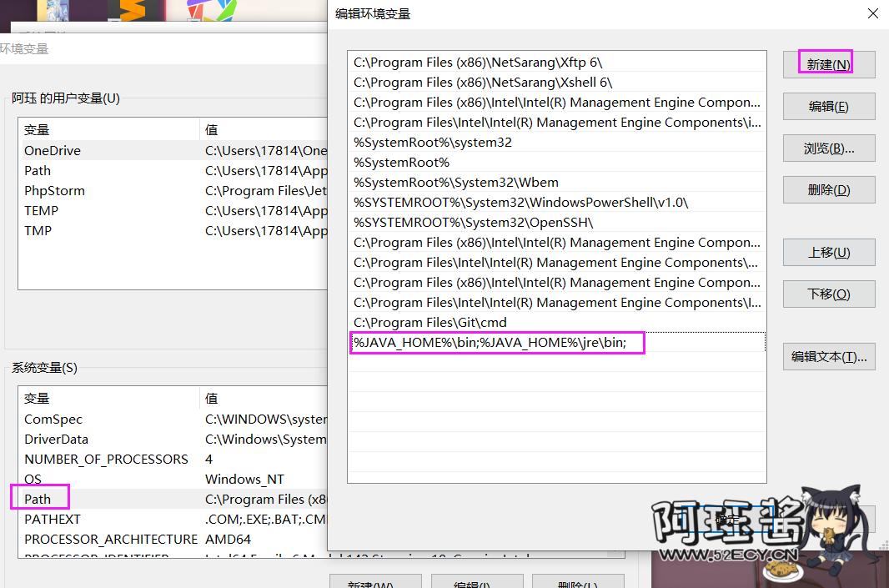Select the NetSarang\Xshell 6\ path entry
This screenshot has height=588, width=889.
click(556, 83)
